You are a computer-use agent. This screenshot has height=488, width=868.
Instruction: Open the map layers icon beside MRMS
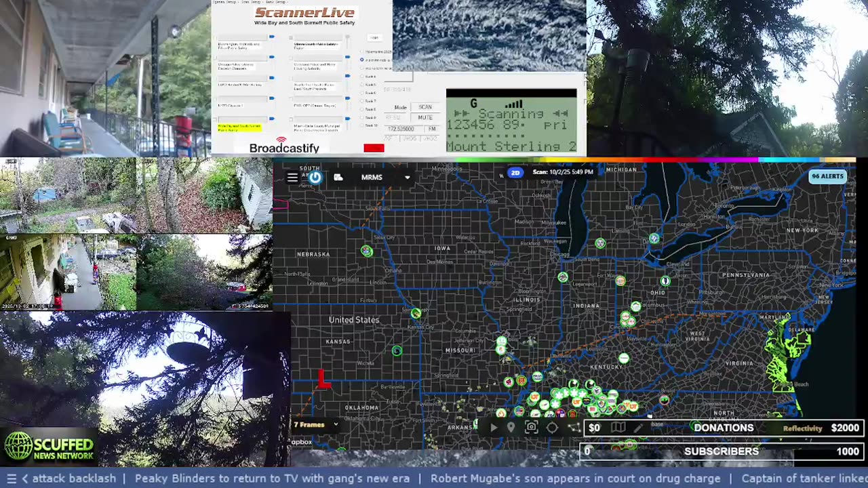(338, 178)
